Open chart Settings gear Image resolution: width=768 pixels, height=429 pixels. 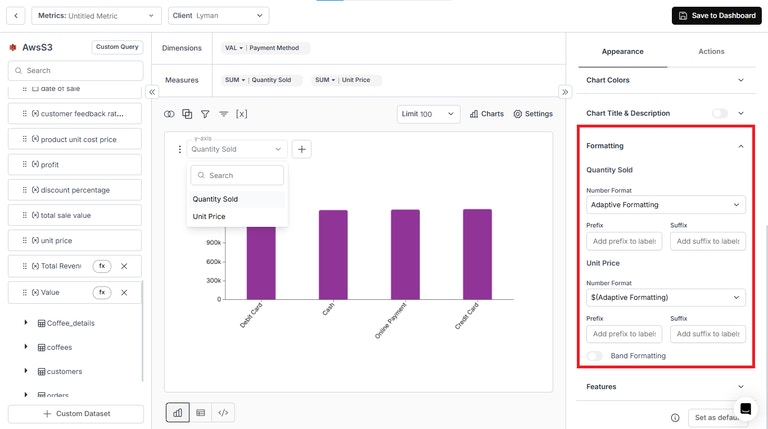533,114
